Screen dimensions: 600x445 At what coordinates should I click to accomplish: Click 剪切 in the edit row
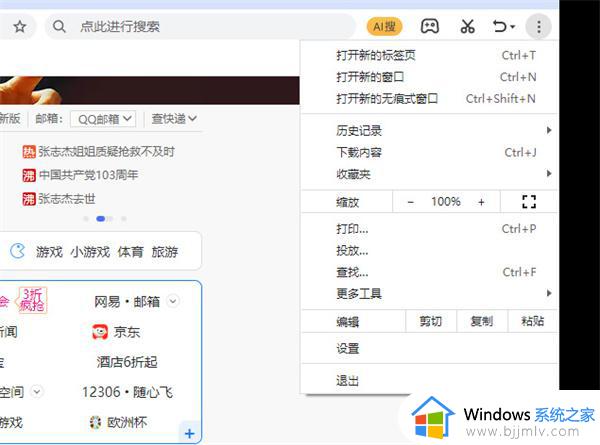pyautogui.click(x=430, y=321)
